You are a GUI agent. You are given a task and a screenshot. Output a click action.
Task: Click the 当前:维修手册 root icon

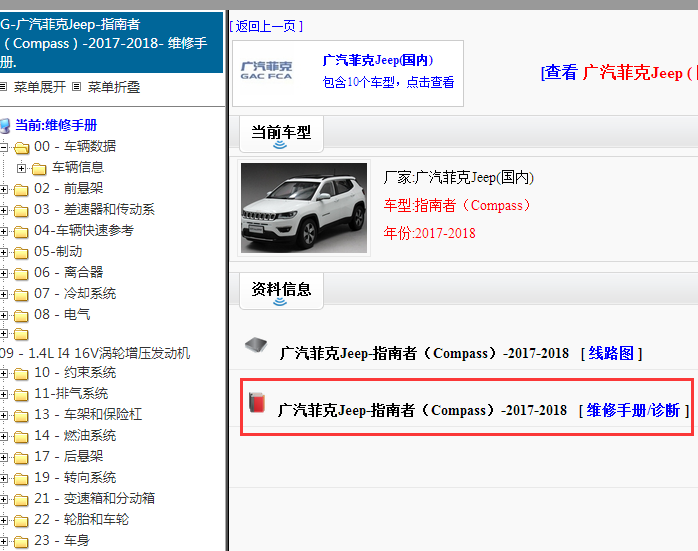(5, 126)
